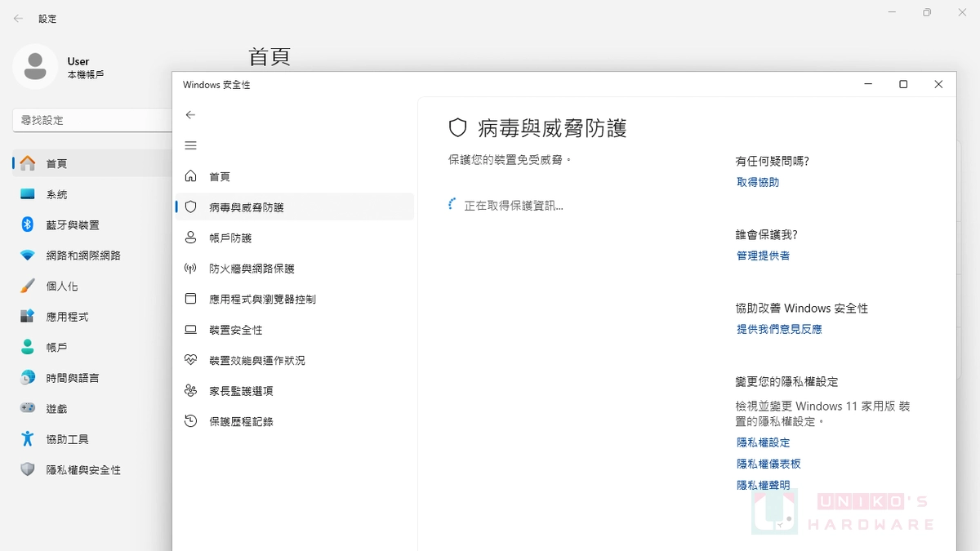Click the globe clock icon for 時間與語言
The width and height of the screenshot is (980, 551).
28,378
